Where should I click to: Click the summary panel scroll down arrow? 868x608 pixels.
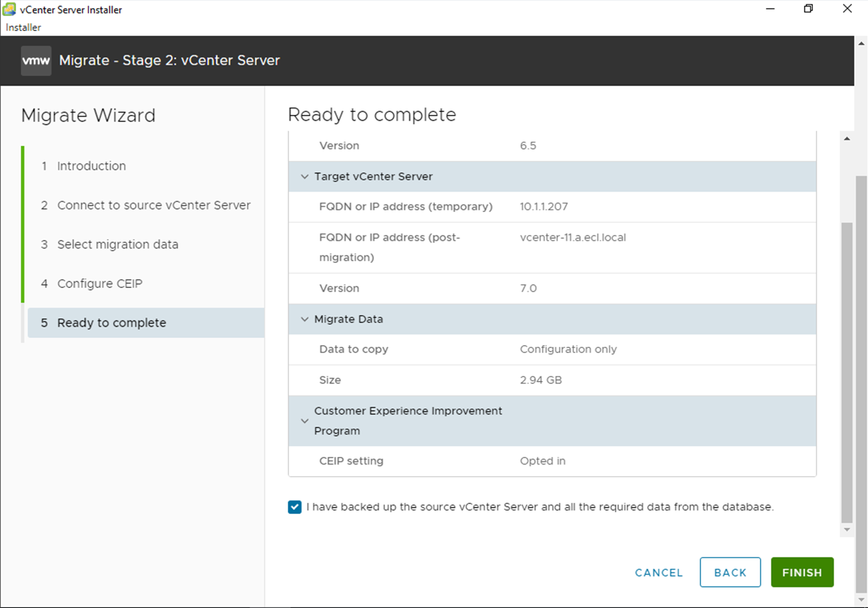click(847, 530)
